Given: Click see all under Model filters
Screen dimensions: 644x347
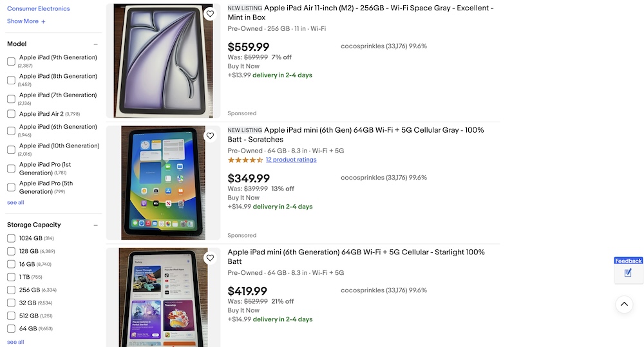Looking at the screenshot, I should click(x=15, y=203).
